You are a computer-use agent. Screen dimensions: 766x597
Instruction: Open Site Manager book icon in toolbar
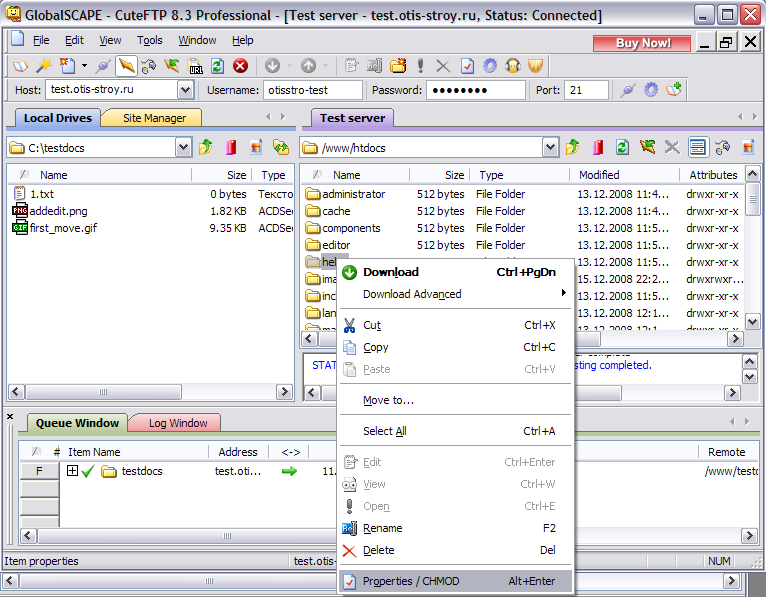[x=21, y=65]
